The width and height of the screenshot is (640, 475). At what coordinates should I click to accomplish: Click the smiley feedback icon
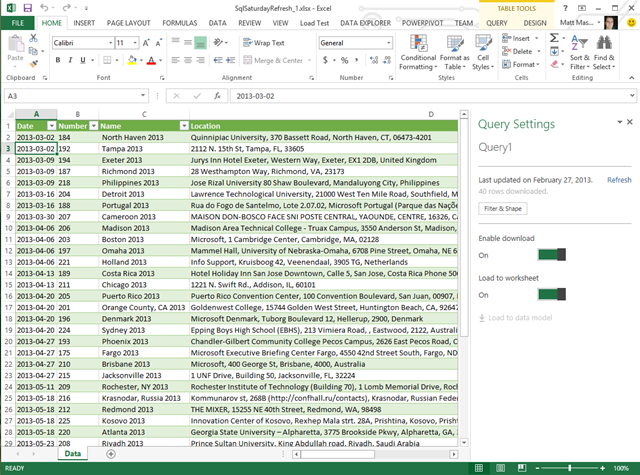point(631,22)
